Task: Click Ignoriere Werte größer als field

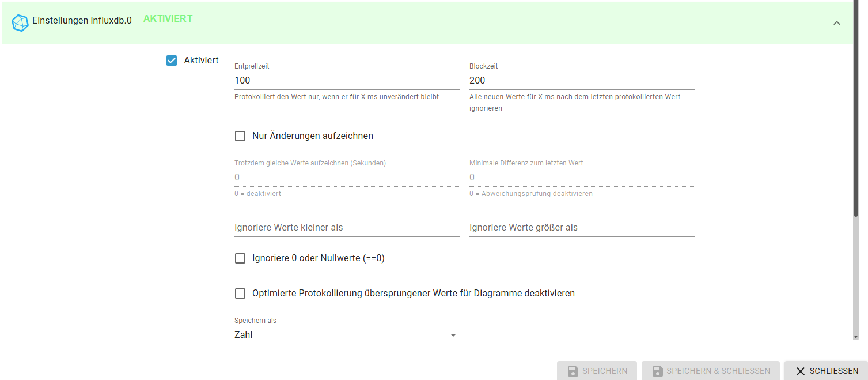Action: coord(582,227)
